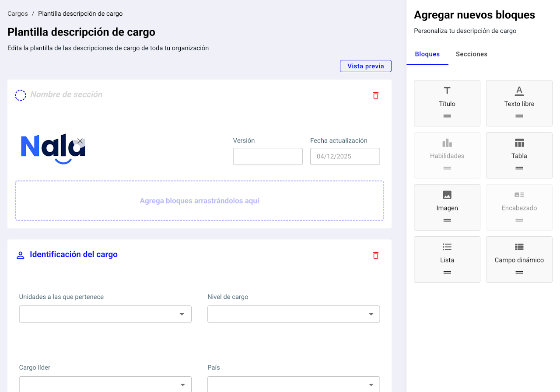This screenshot has height=392, width=560.
Task: Select the Bloques tab
Action: pyautogui.click(x=427, y=54)
